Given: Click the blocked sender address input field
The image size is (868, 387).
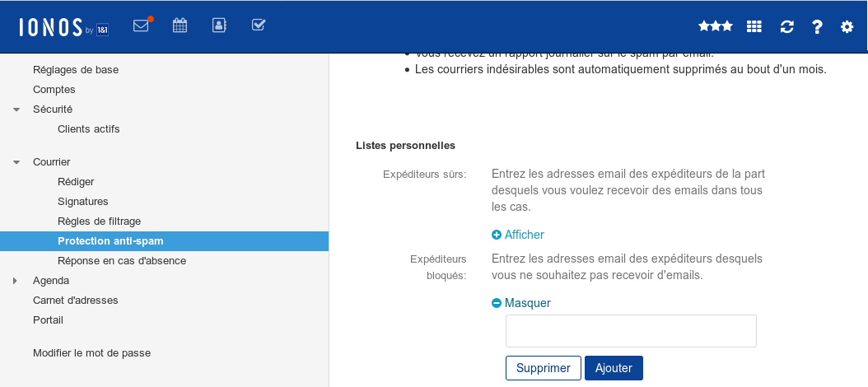Looking at the screenshot, I should [x=631, y=331].
